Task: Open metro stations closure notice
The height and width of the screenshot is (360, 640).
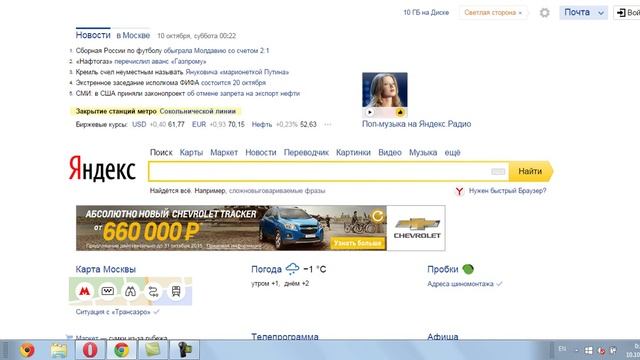Action: coord(156,111)
